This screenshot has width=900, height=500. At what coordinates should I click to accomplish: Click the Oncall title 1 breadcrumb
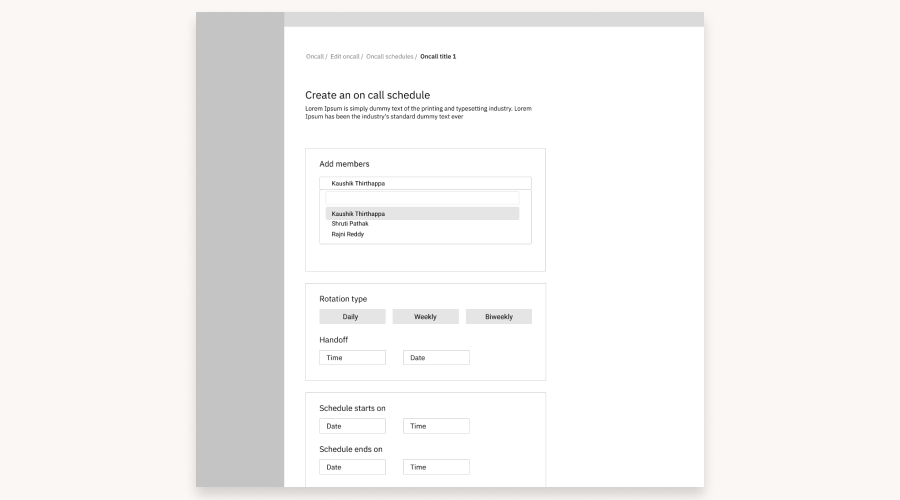(438, 57)
